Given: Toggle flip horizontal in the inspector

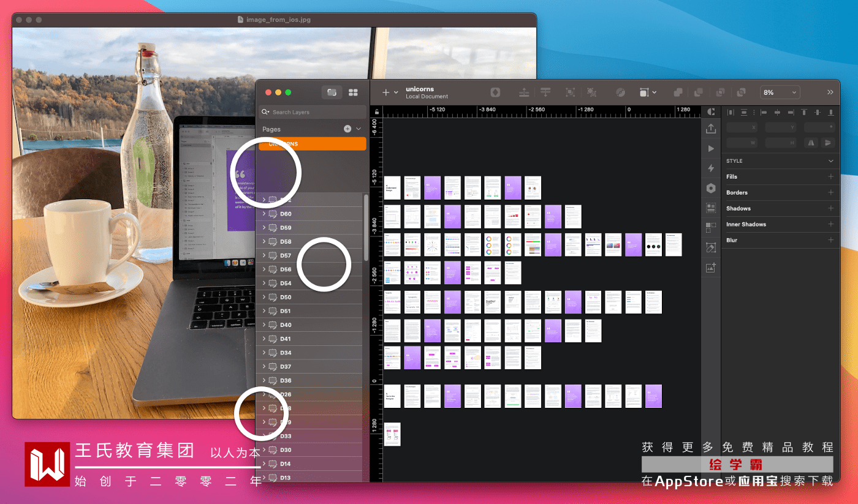Looking at the screenshot, I should (811, 143).
